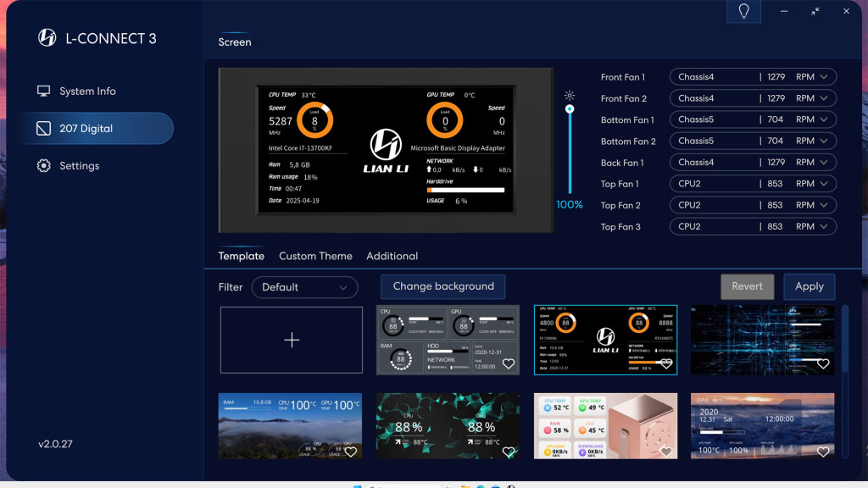Click "Microsoft Basic Display Adapter" in the preview
This screenshot has width=868, height=488.
coord(458,148)
